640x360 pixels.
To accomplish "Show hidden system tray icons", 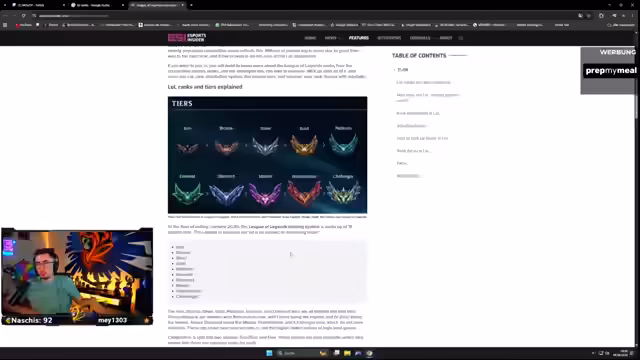I will click(593, 353).
